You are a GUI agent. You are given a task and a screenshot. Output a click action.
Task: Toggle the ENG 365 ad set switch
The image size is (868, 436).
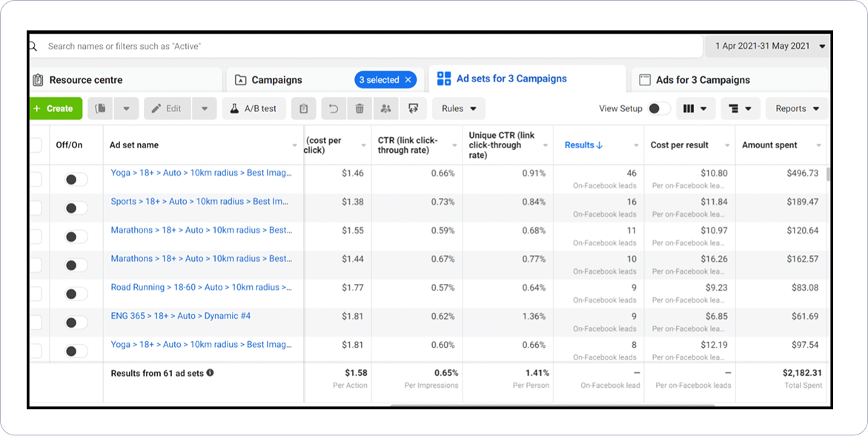click(x=76, y=323)
